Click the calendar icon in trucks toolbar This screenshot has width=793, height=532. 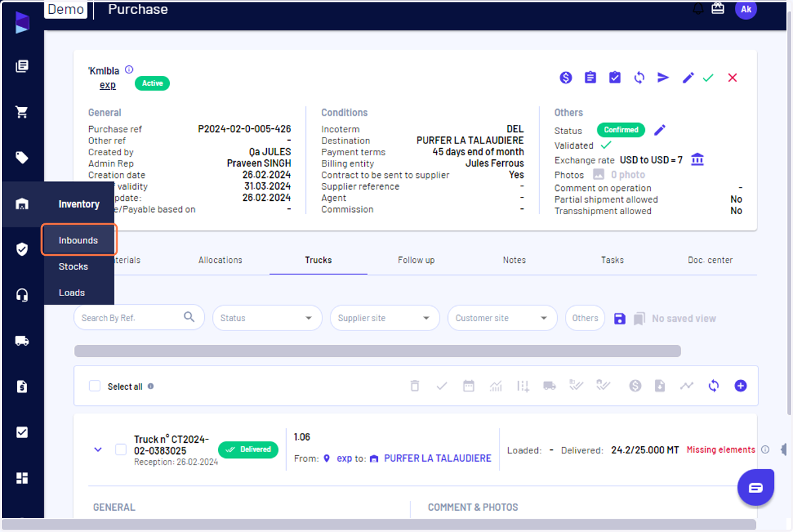tap(469, 386)
